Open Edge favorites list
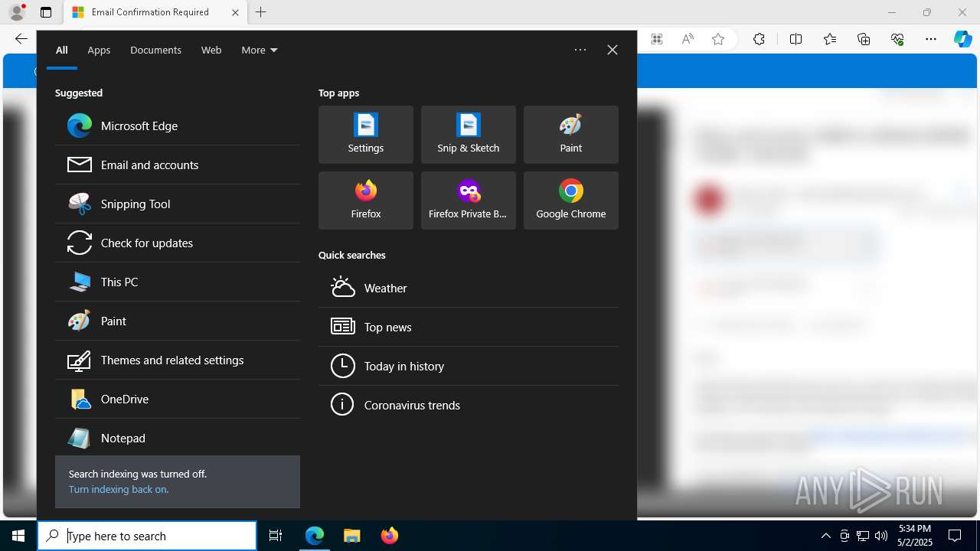 830,39
